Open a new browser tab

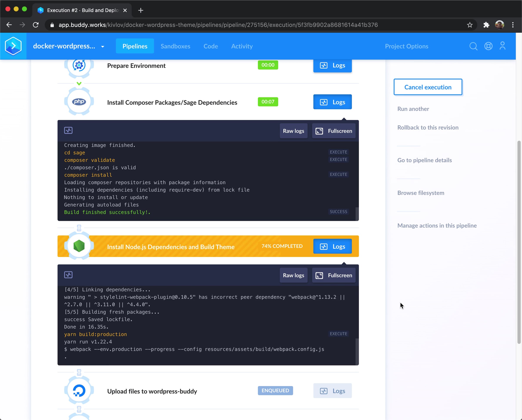[141, 10]
